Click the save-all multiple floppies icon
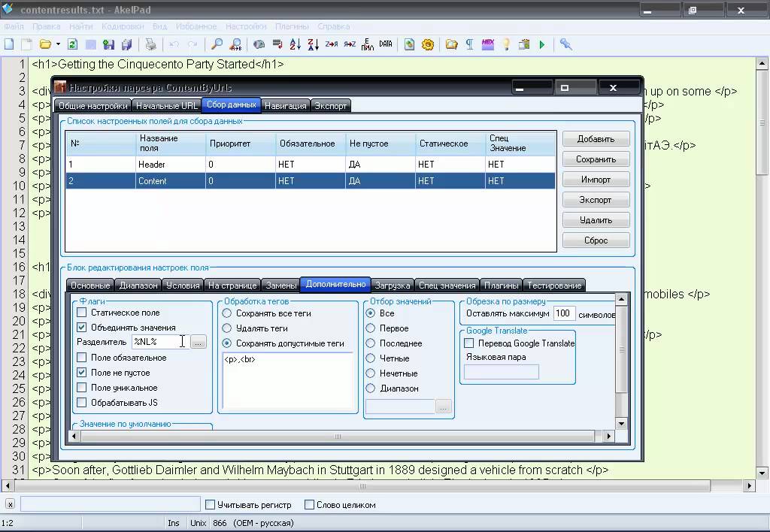The image size is (770, 532). (126, 44)
